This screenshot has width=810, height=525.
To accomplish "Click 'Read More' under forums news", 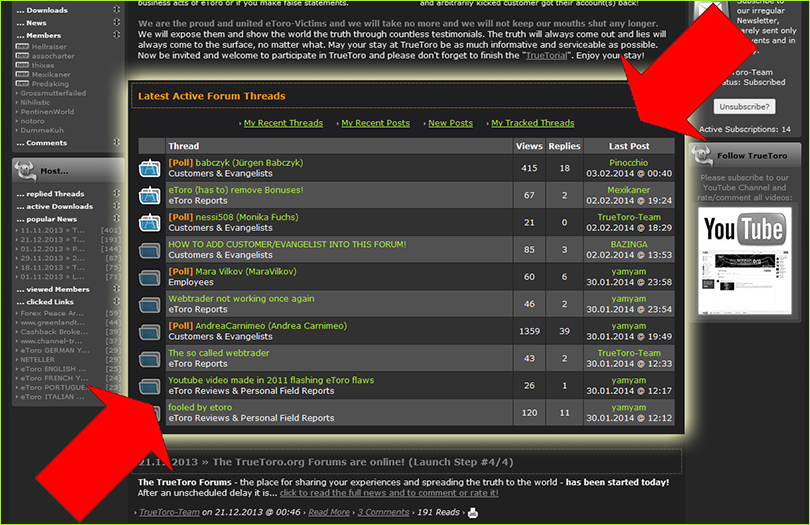I will tap(329, 512).
